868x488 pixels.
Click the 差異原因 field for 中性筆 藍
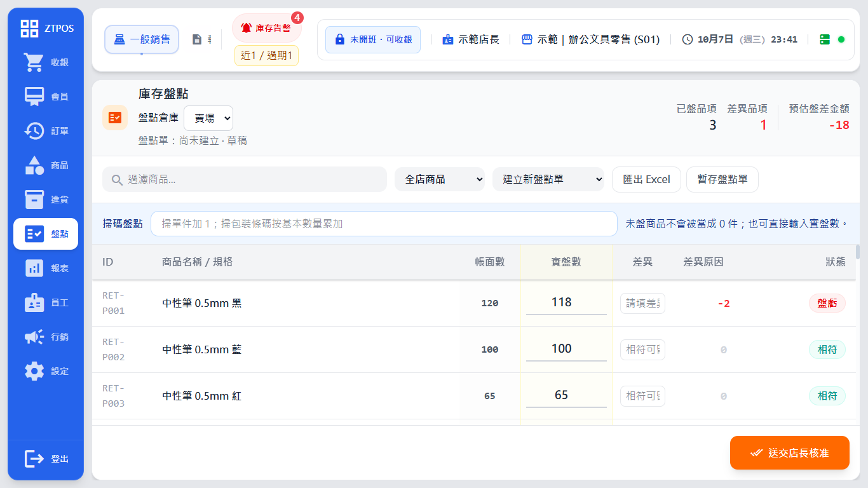pyautogui.click(x=642, y=349)
